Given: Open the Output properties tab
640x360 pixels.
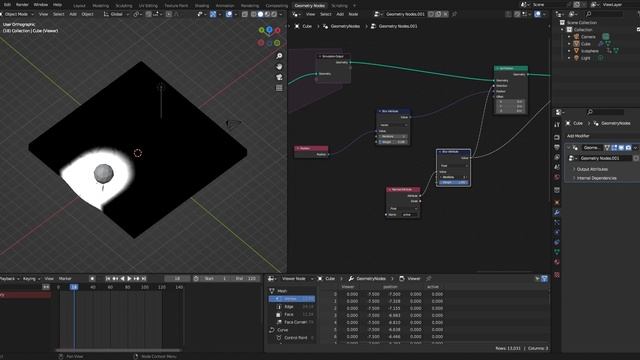Looking at the screenshot, I should 557,147.
